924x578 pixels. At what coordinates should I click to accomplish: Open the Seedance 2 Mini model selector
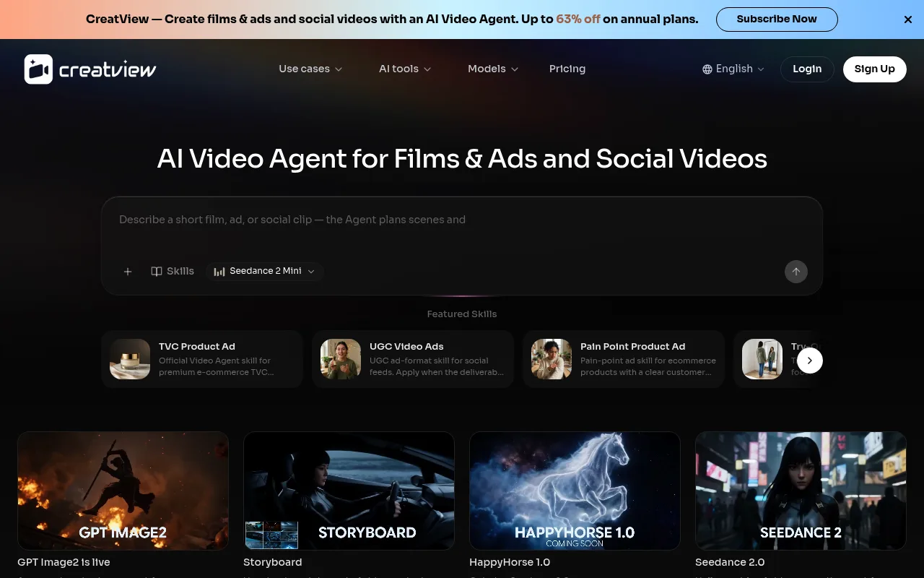click(265, 272)
